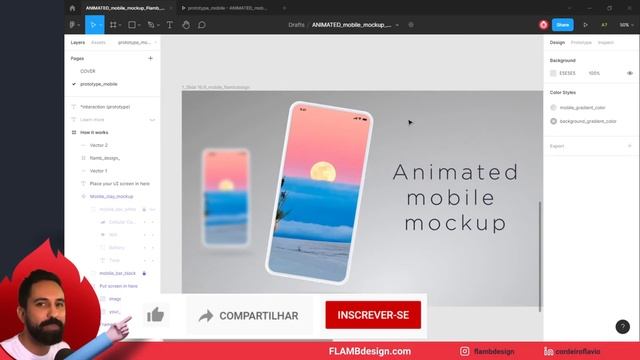Open the Layers tab

(78, 42)
